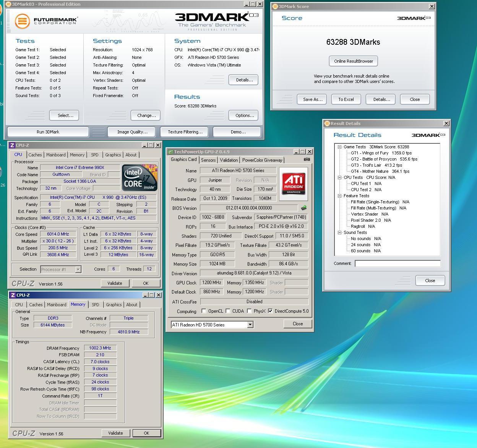Click the Comment input field
The width and height of the screenshot is (477, 448).
pos(397,263)
